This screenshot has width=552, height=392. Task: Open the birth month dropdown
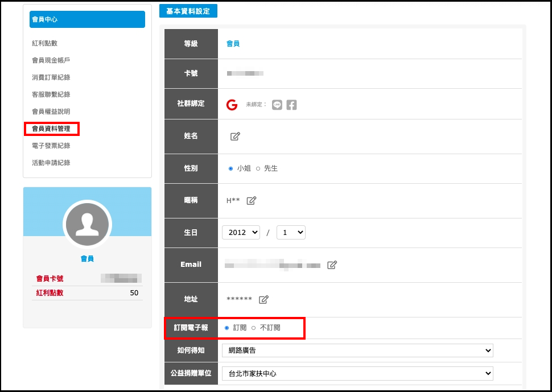pos(291,232)
